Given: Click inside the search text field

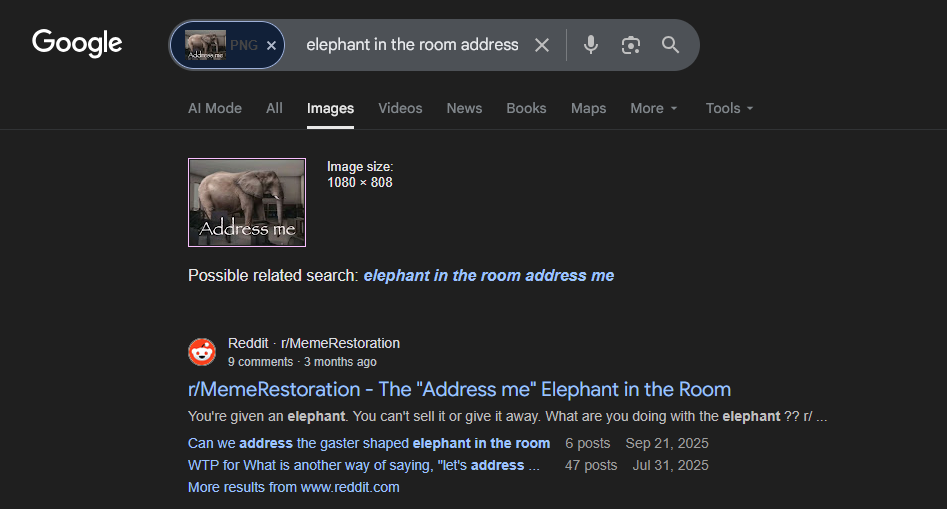Looking at the screenshot, I should 412,45.
